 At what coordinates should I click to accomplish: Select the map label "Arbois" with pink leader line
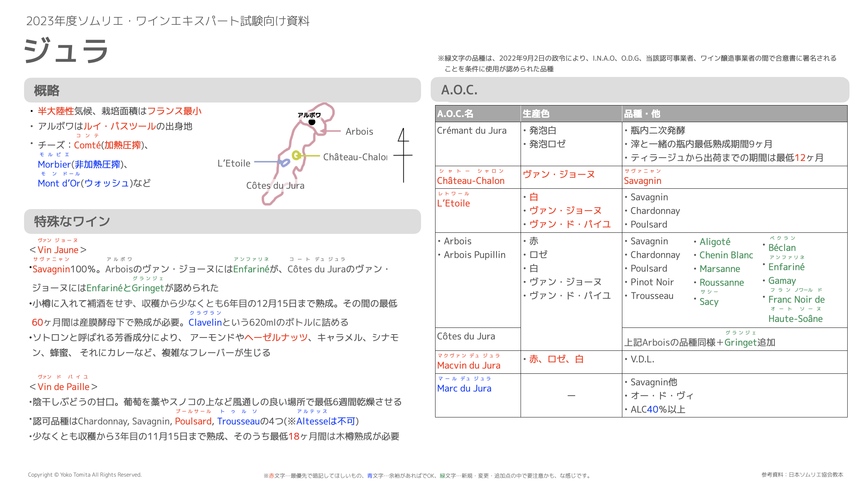pos(359,131)
